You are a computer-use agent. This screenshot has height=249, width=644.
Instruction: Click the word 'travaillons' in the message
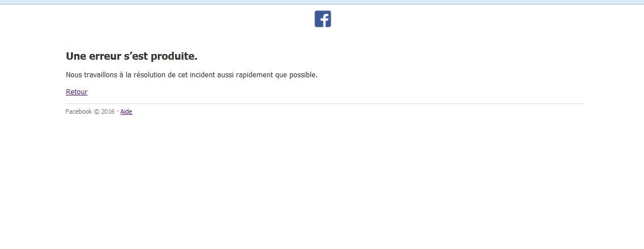tap(101, 75)
